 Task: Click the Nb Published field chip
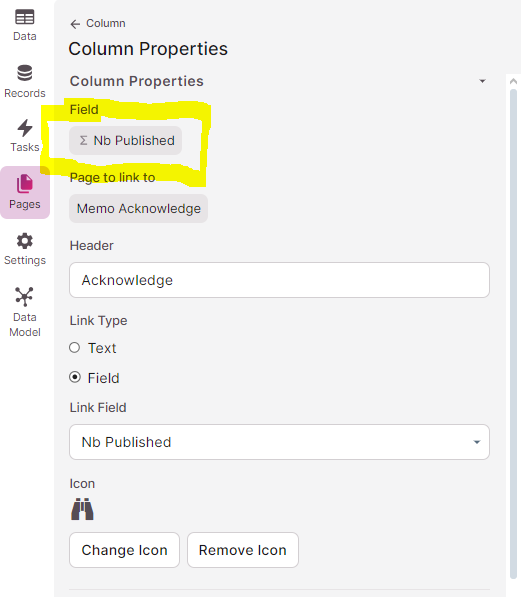pyautogui.click(x=126, y=140)
